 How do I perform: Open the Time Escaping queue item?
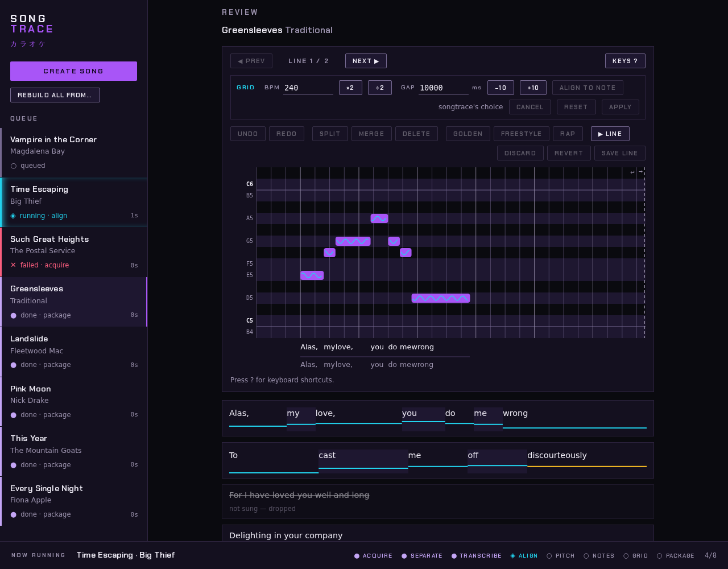point(74,202)
